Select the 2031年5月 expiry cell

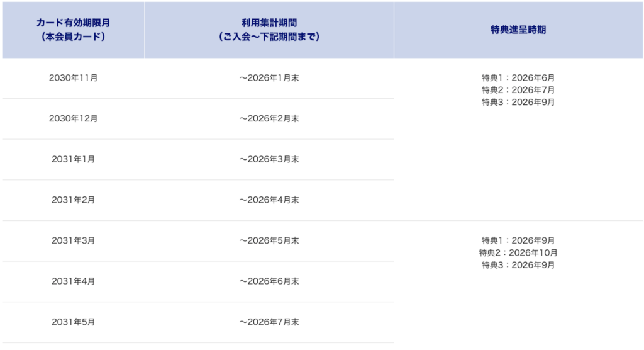[x=73, y=322]
